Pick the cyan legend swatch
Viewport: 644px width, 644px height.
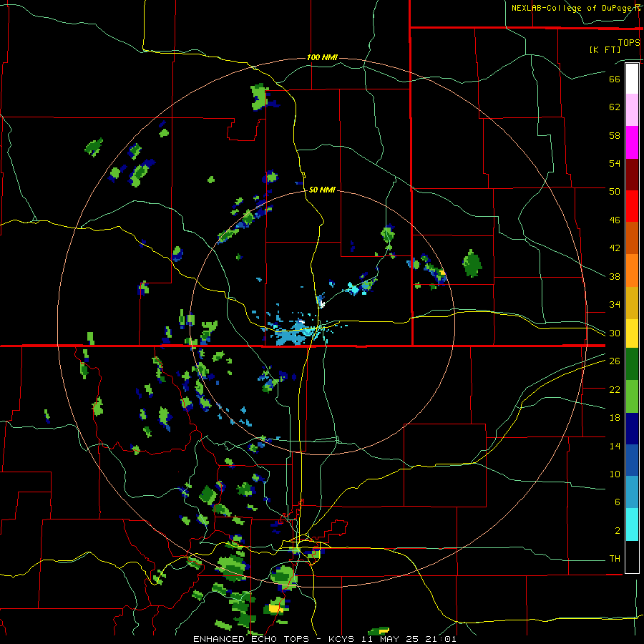tap(632, 525)
